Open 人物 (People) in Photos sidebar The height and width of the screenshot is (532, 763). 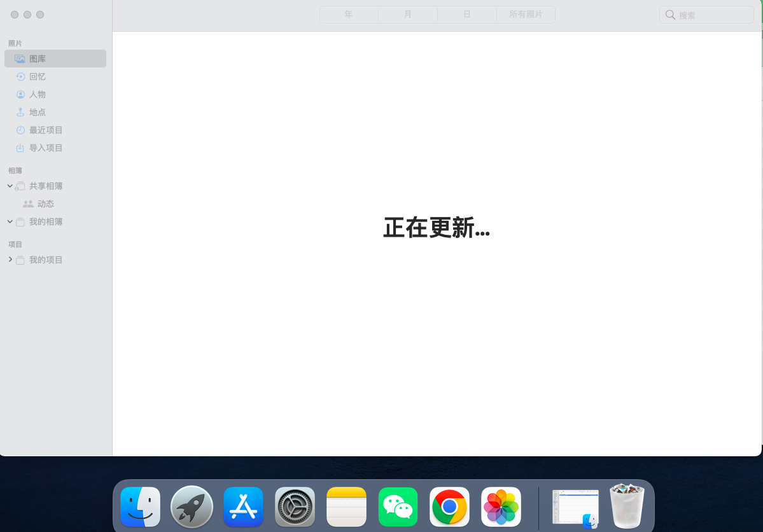[38, 94]
